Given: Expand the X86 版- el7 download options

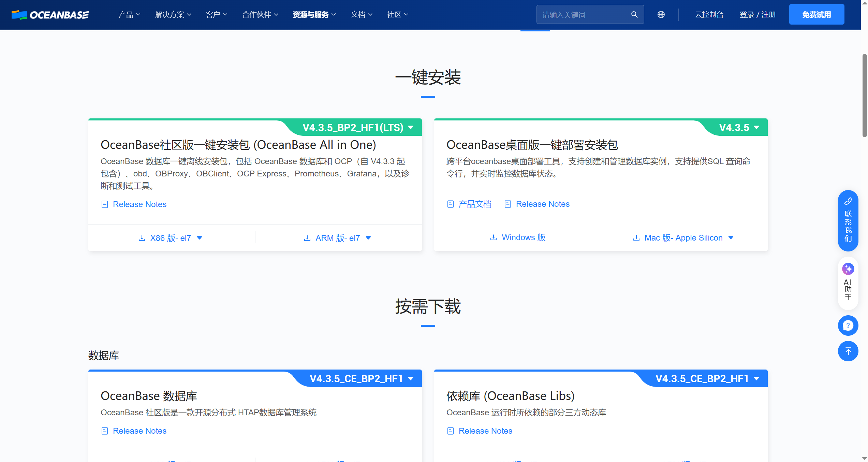Looking at the screenshot, I should [200, 238].
